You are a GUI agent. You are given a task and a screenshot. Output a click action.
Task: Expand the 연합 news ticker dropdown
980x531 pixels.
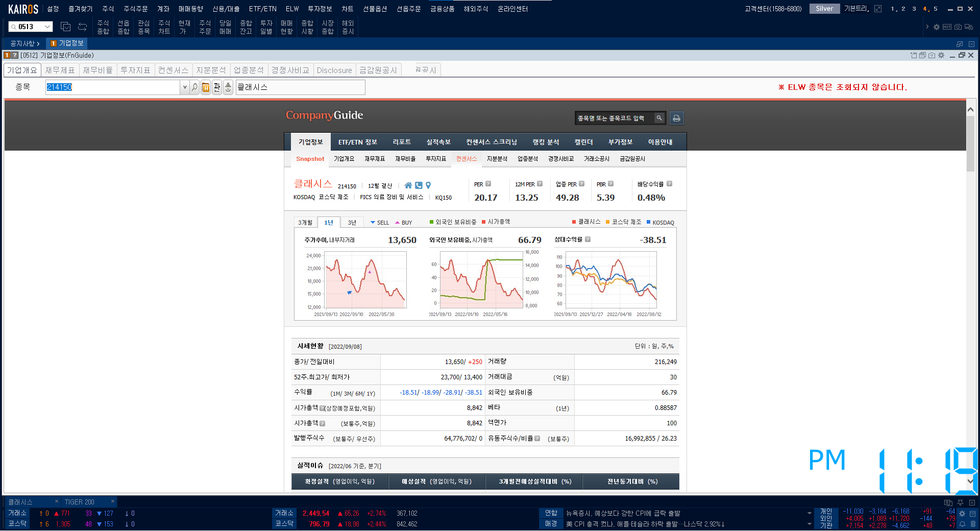tap(810, 513)
